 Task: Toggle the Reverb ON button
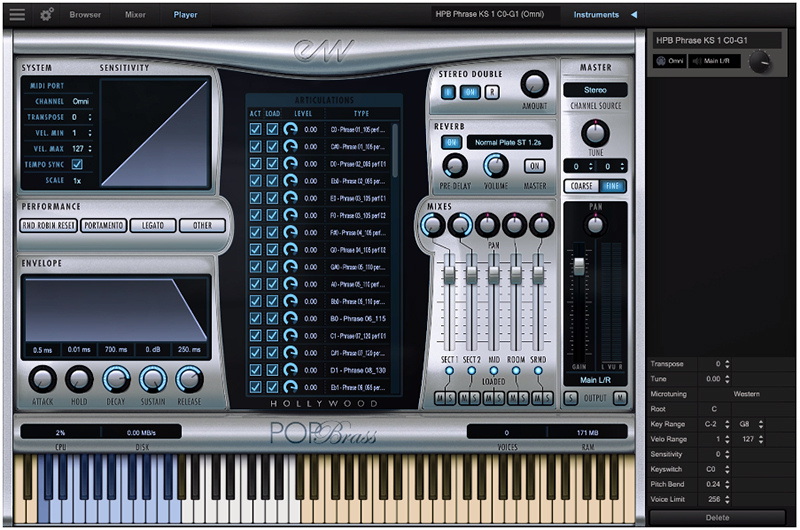coord(451,142)
